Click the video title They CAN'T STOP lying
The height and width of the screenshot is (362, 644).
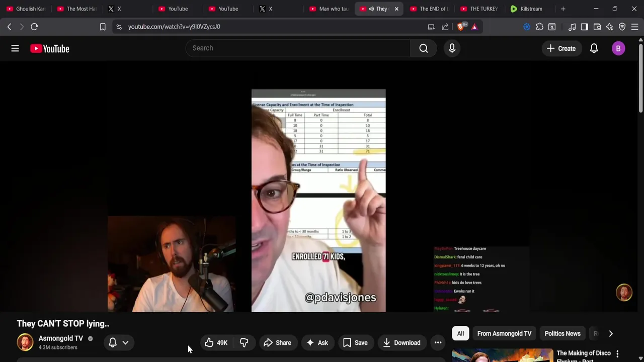click(63, 324)
